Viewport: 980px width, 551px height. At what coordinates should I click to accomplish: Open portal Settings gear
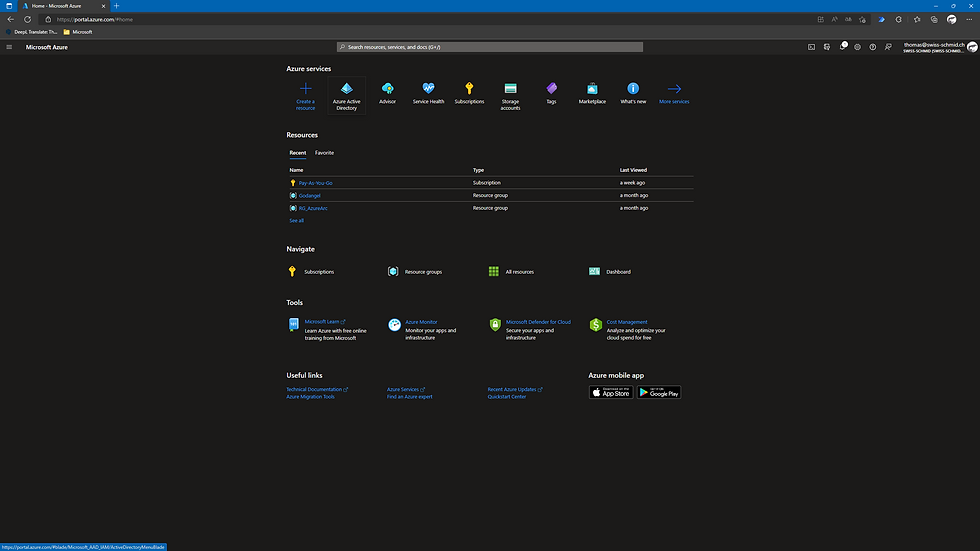[x=858, y=47]
